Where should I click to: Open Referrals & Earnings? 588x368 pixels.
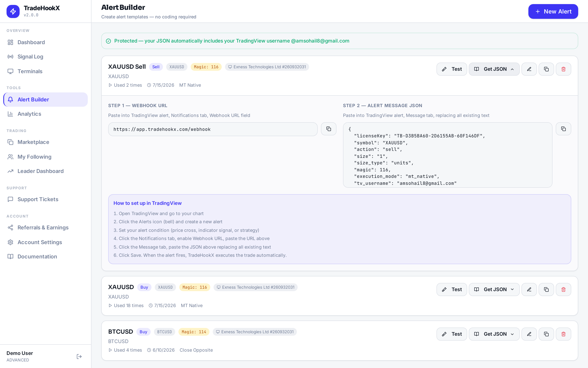46,228
